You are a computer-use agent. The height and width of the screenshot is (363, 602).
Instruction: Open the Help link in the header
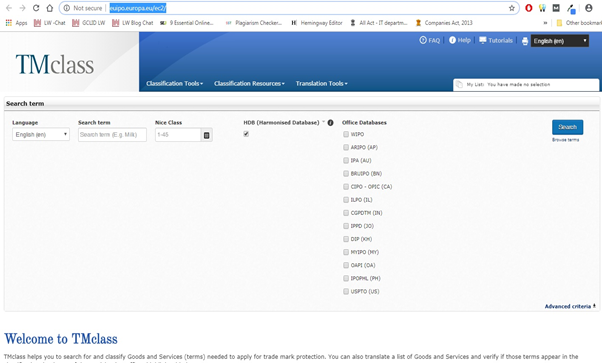click(460, 40)
